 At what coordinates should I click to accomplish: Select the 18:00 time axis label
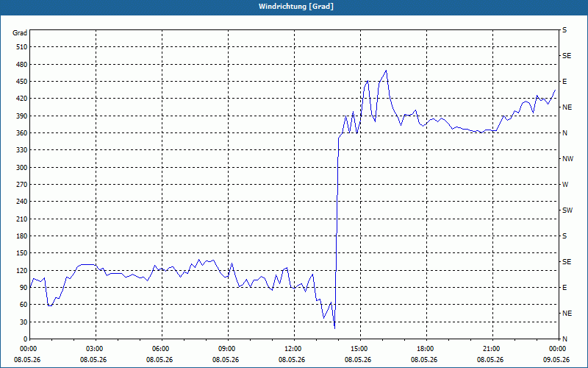coord(426,349)
